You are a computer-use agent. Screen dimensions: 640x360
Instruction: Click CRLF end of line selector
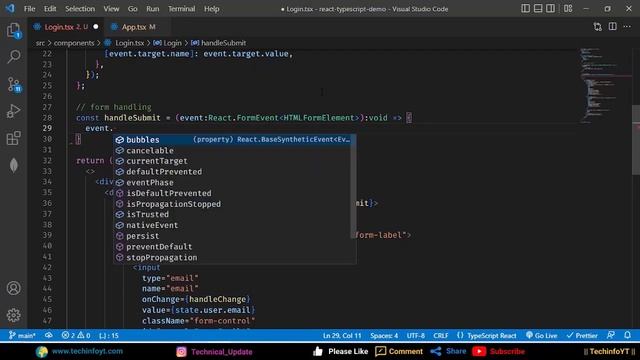pyautogui.click(x=440, y=336)
